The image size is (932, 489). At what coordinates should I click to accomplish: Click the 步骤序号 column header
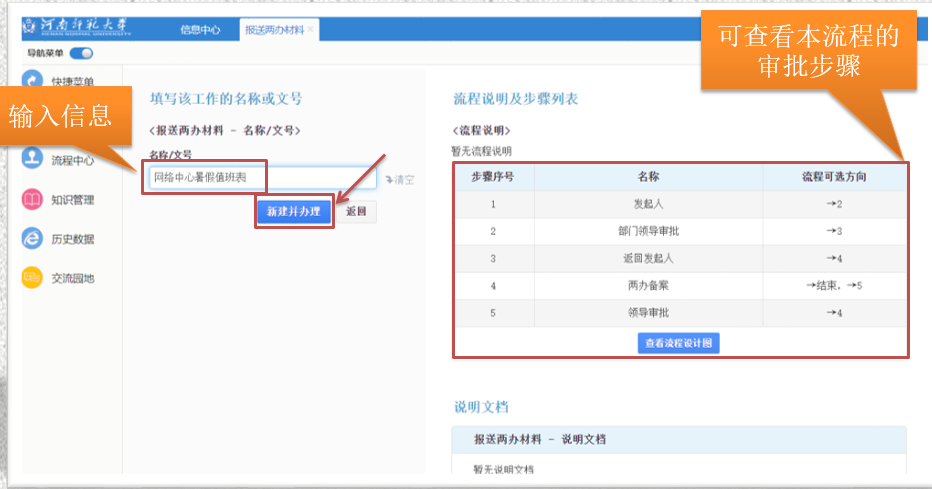[493, 177]
